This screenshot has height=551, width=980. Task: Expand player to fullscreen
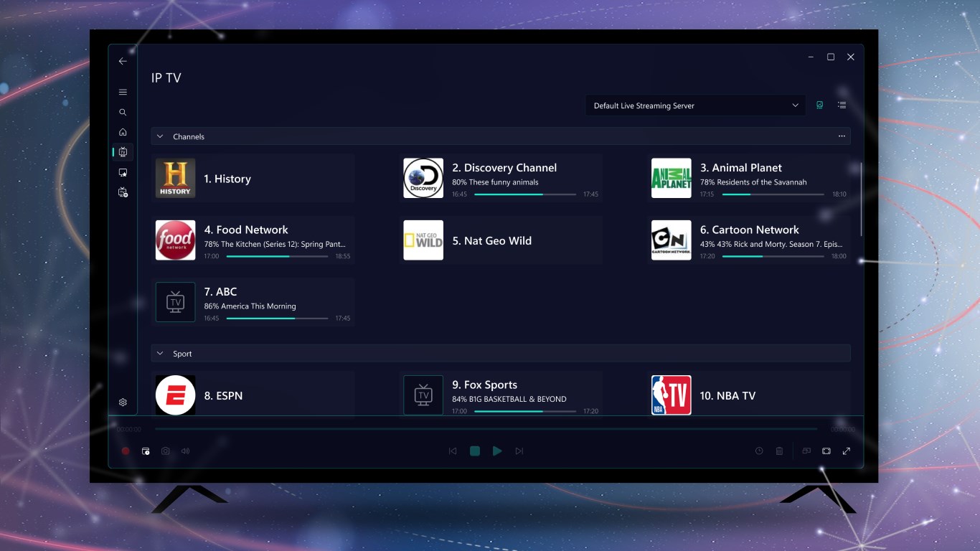point(847,451)
